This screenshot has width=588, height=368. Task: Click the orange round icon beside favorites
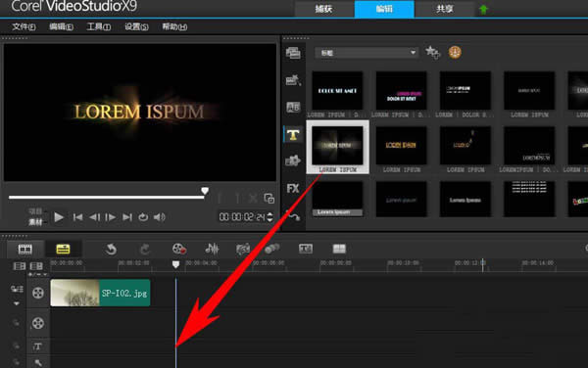455,53
